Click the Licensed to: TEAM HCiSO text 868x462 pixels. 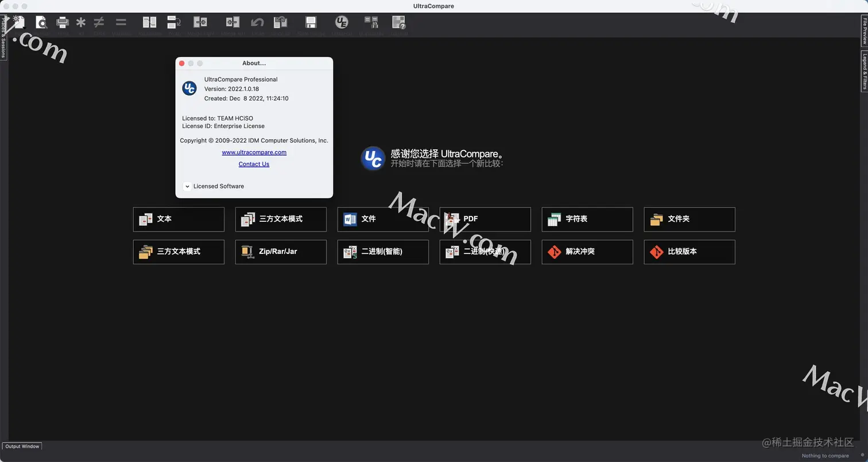click(x=218, y=118)
